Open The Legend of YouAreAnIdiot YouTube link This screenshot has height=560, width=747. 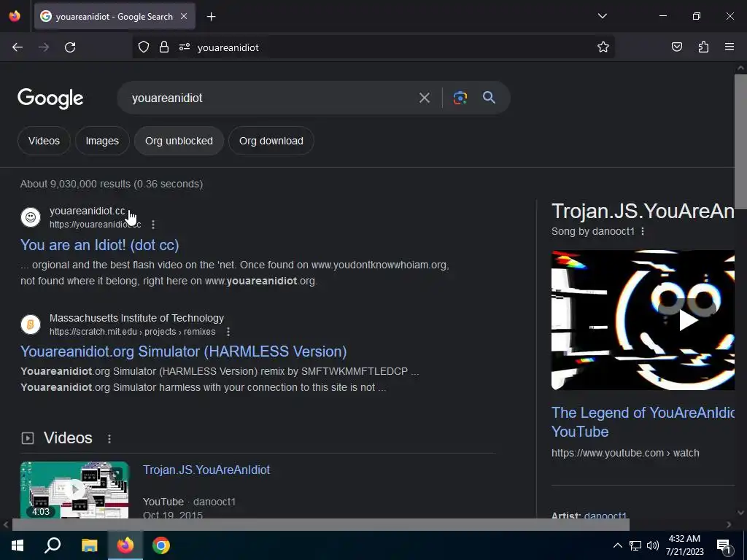coord(643,422)
